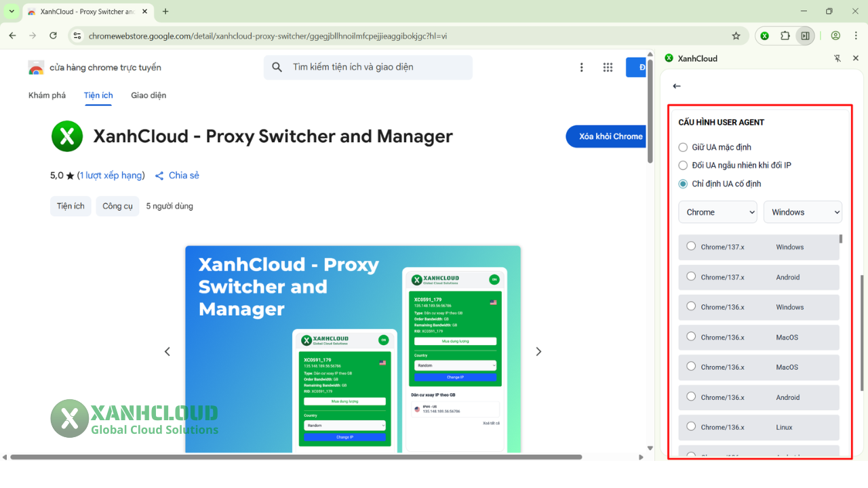
Task: Open a new tab with plus icon
Action: [165, 12]
